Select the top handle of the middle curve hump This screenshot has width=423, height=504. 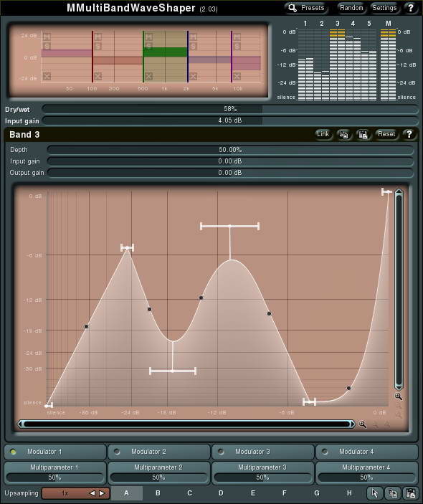click(230, 227)
